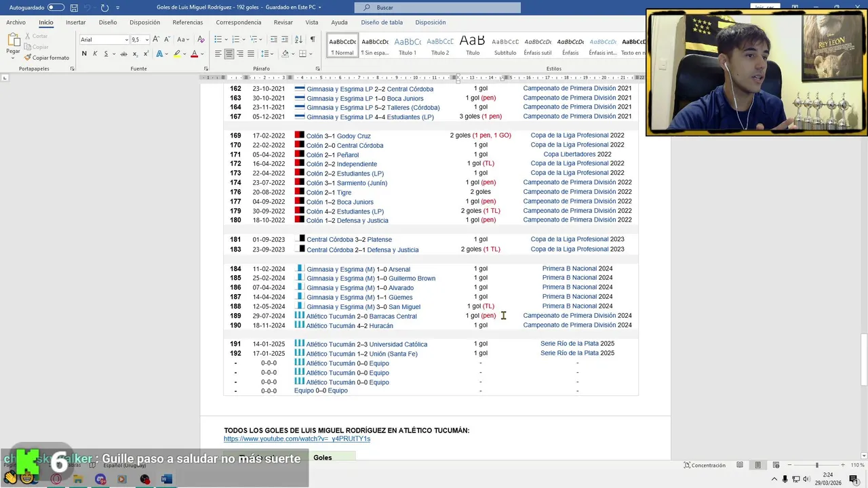Decrease font size with the small A icon

(167, 39)
